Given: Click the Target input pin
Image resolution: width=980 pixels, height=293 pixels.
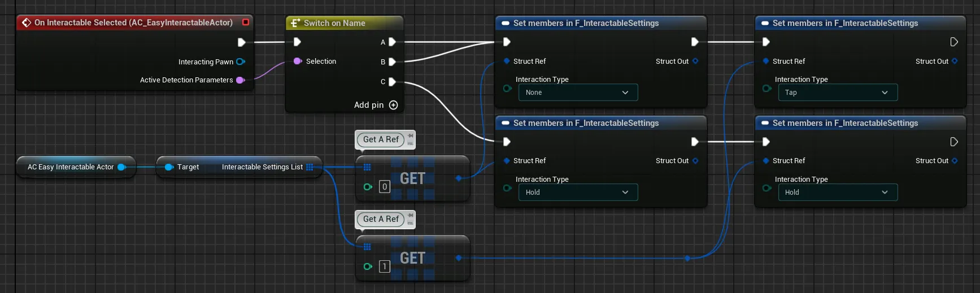Looking at the screenshot, I should pos(168,167).
